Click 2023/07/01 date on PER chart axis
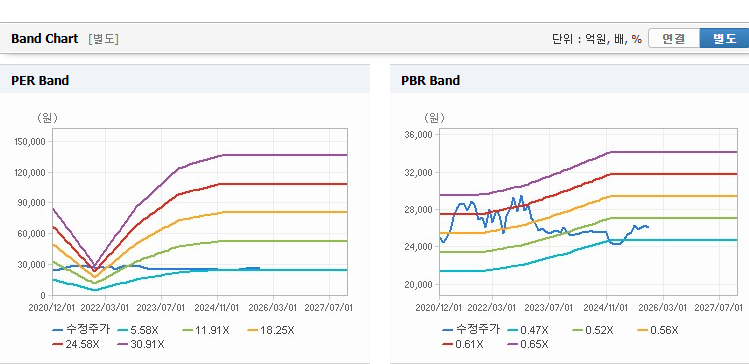This screenshot has height=364, width=749. [x=162, y=307]
